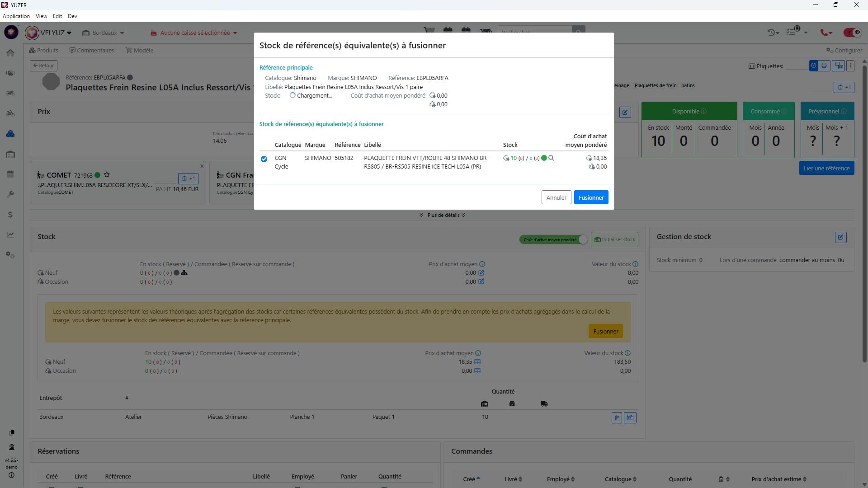Open the Application menu

pos(16,16)
